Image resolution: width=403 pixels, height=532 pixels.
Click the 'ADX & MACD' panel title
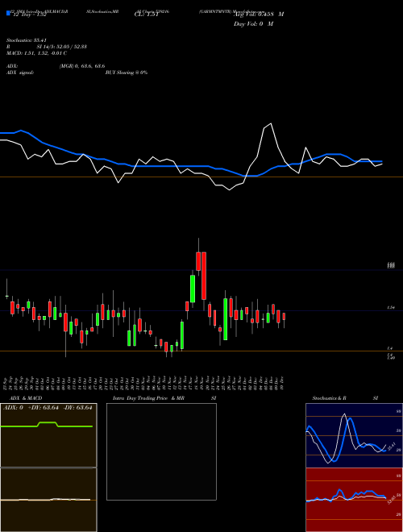(x=26, y=398)
